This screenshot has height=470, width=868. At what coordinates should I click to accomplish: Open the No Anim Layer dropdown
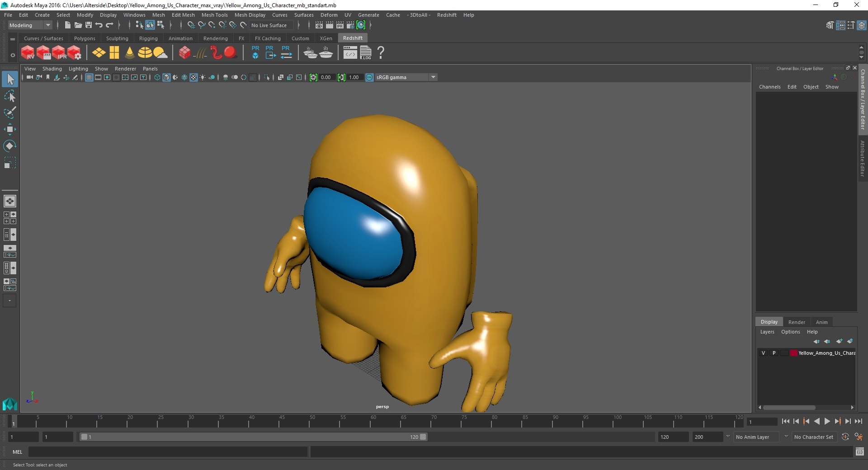(756, 437)
